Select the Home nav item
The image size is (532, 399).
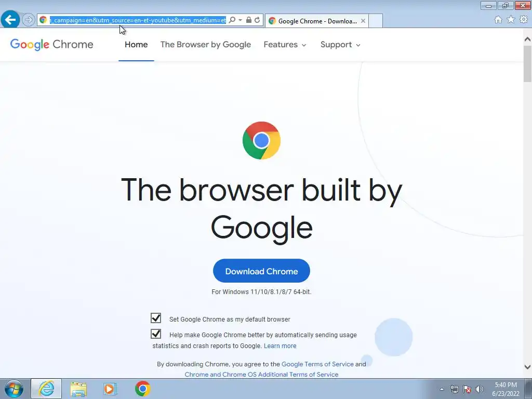coord(136,45)
